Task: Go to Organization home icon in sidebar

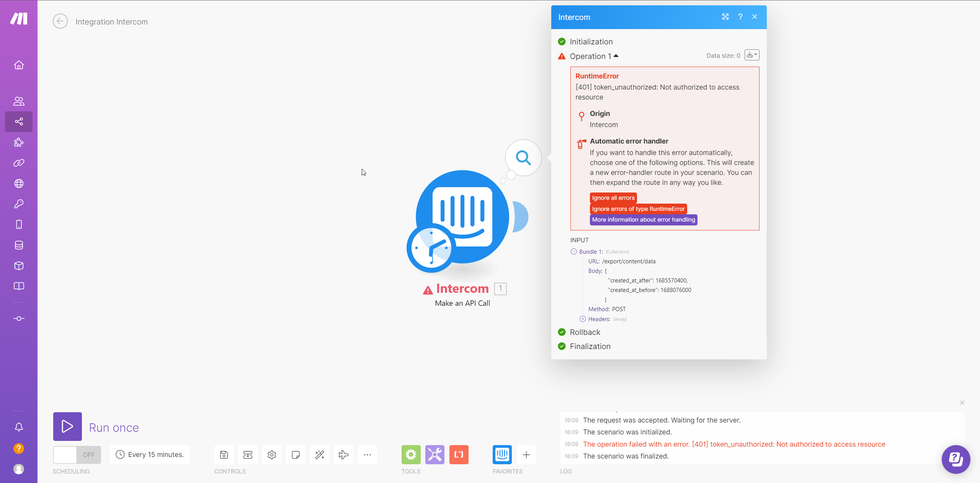Action: click(x=19, y=65)
